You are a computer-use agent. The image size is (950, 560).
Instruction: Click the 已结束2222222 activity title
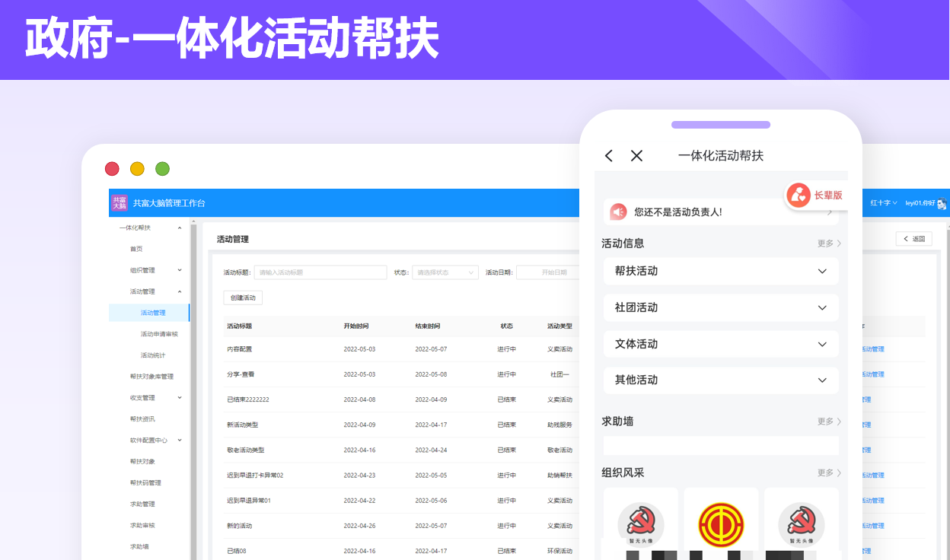click(x=248, y=399)
